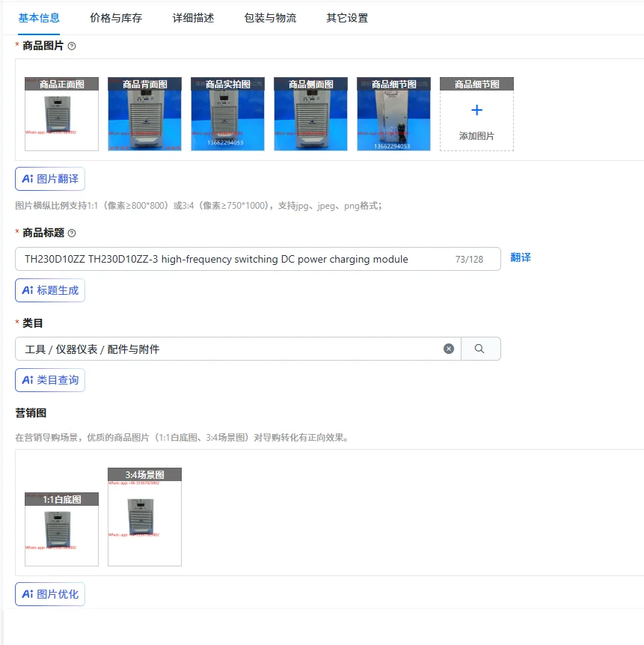This screenshot has height=645, width=644.
Task: Click the 翻译 link beside the title field
Action: tap(521, 257)
